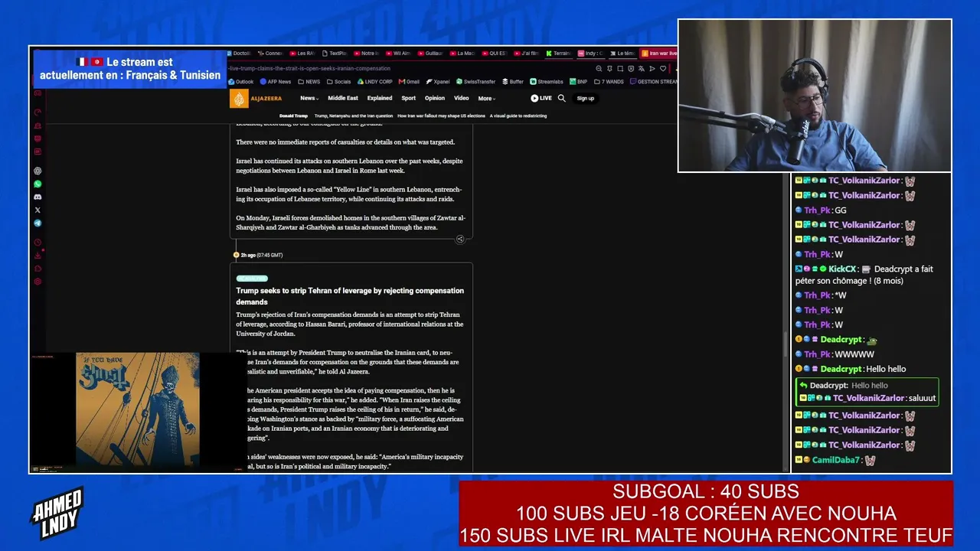Viewport: 980px width, 551px height.
Task: Open the Outlook bookmark
Action: click(x=241, y=81)
